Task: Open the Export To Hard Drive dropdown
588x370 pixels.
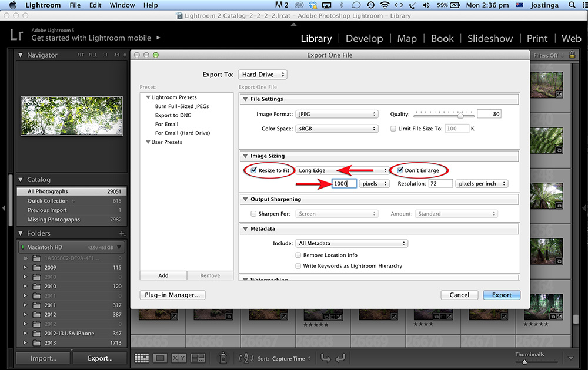Action: coord(262,75)
